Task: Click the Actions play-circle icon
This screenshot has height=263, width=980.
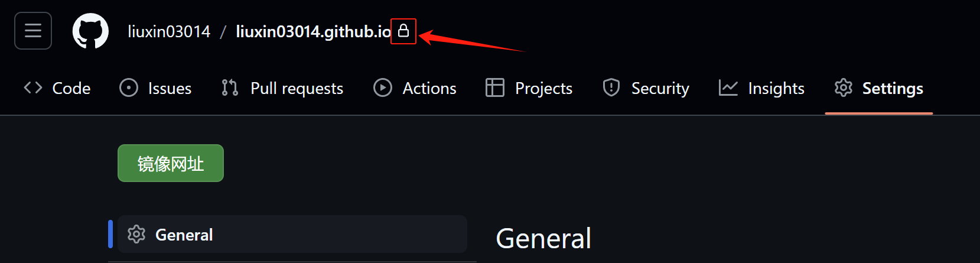Action: coord(383,88)
